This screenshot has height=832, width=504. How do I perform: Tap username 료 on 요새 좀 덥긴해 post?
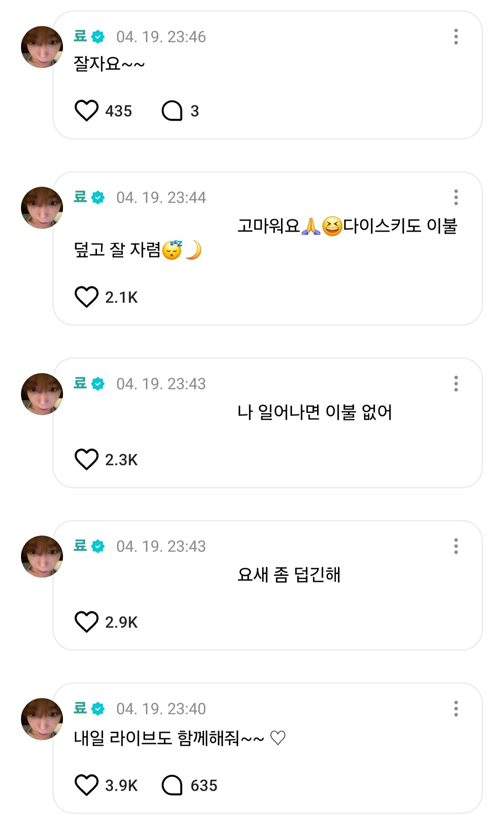coord(80,545)
